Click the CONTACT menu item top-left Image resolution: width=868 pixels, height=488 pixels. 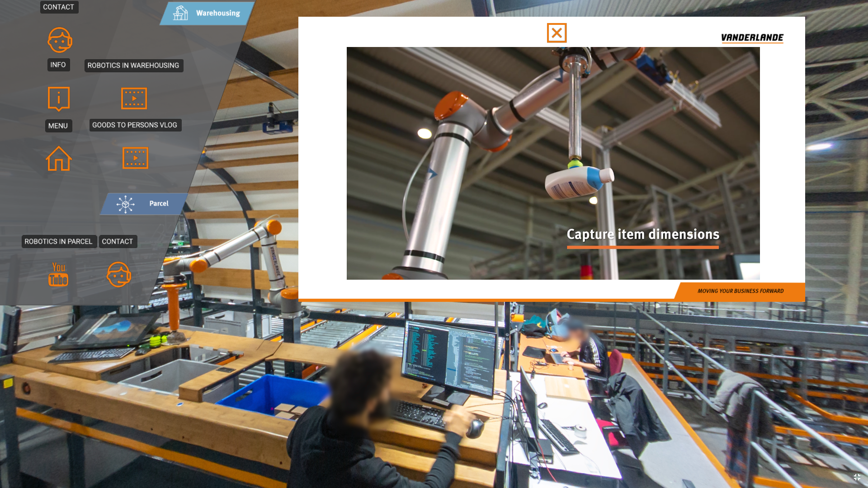(58, 7)
